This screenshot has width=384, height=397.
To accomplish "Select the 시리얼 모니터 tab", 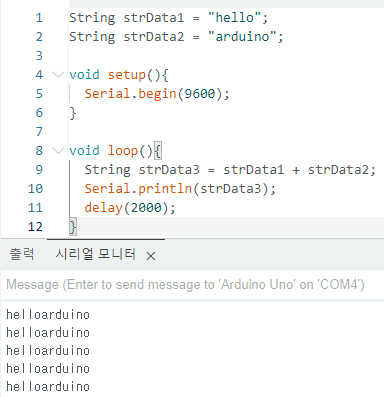I will pos(95,254).
